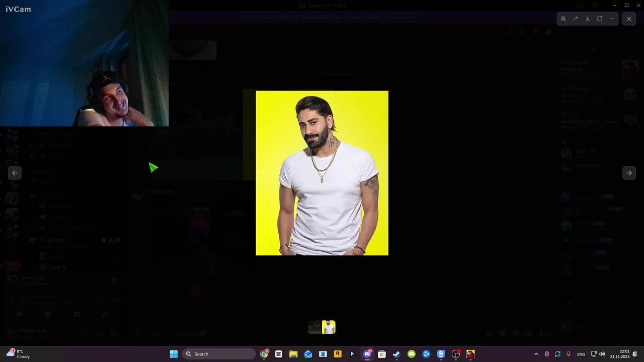Viewport: 644px width, 362px height.
Task: Download the image via the download icon
Action: [x=588, y=19]
